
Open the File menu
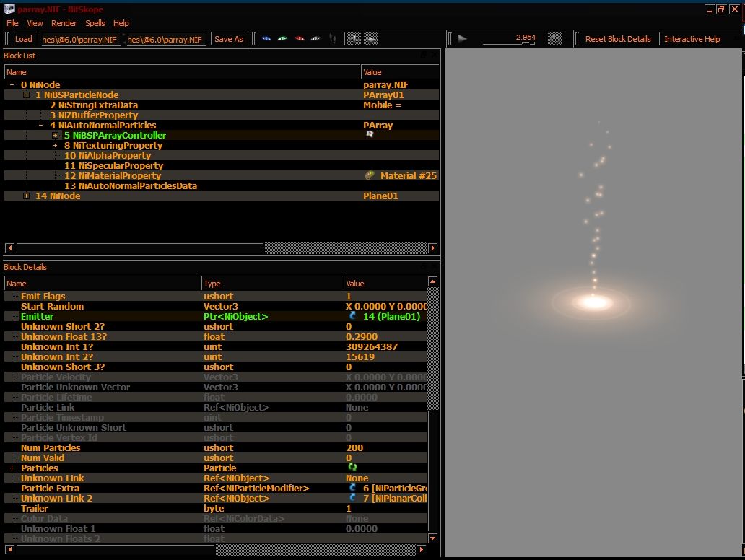pos(12,23)
